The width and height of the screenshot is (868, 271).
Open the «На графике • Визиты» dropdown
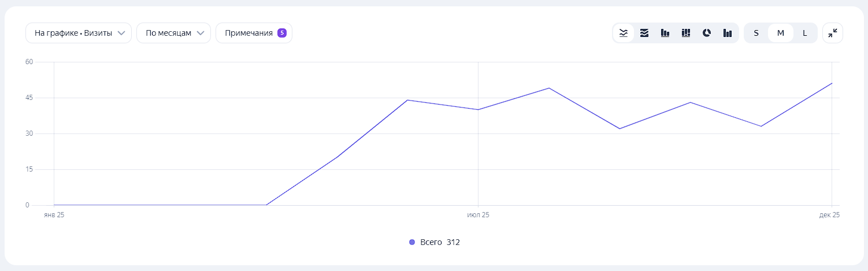click(79, 33)
